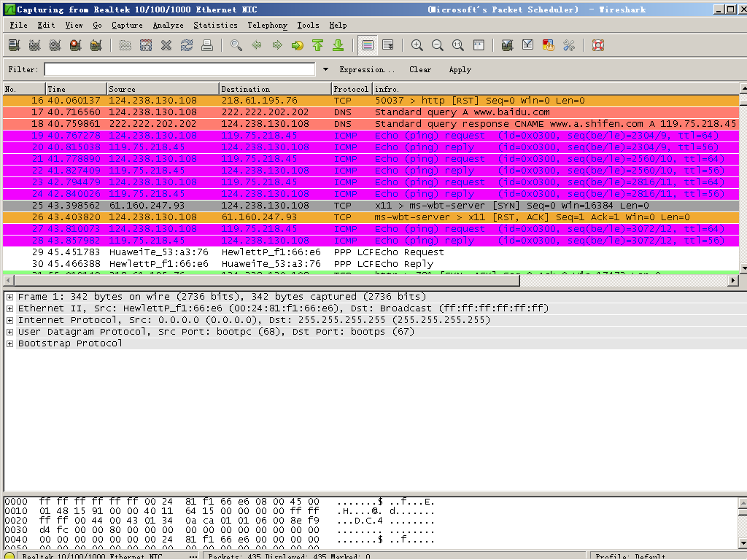This screenshot has width=747, height=560.
Task: Open the Go menu
Action: (97, 26)
